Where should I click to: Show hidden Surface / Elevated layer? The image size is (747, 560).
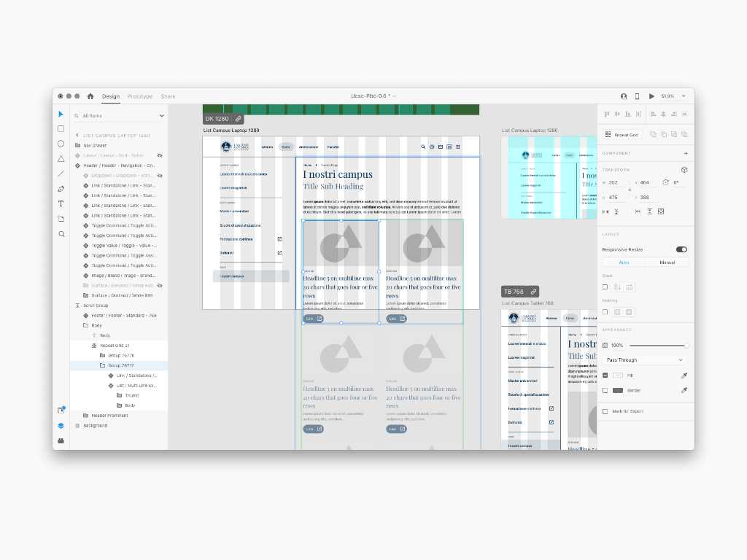pyautogui.click(x=160, y=286)
